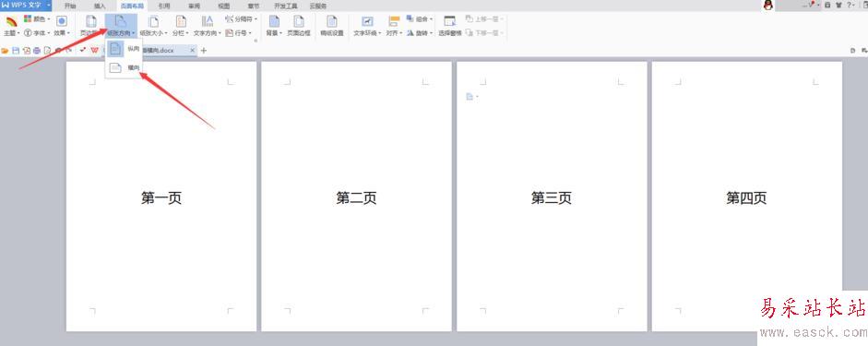The width and height of the screenshot is (868, 346).
Task: Switch to the 章节 (Section) tab
Action: [253, 6]
